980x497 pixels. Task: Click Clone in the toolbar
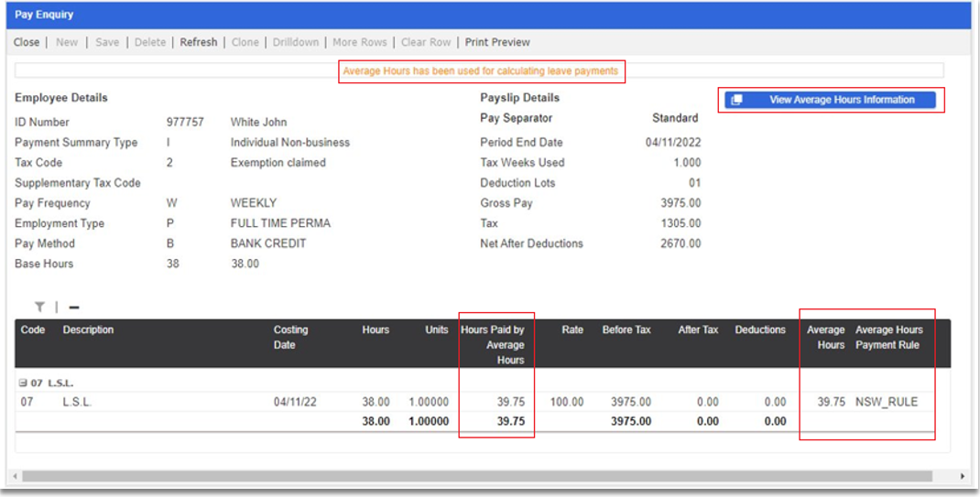click(x=245, y=42)
